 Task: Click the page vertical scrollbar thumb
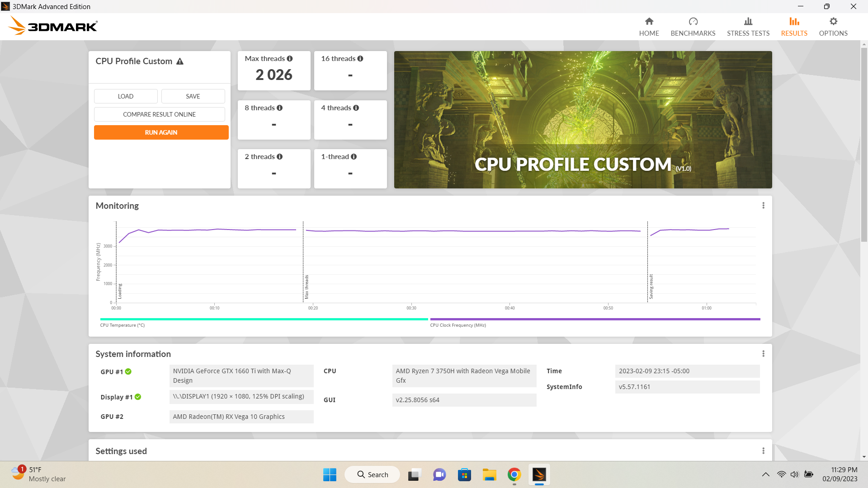(x=864, y=145)
